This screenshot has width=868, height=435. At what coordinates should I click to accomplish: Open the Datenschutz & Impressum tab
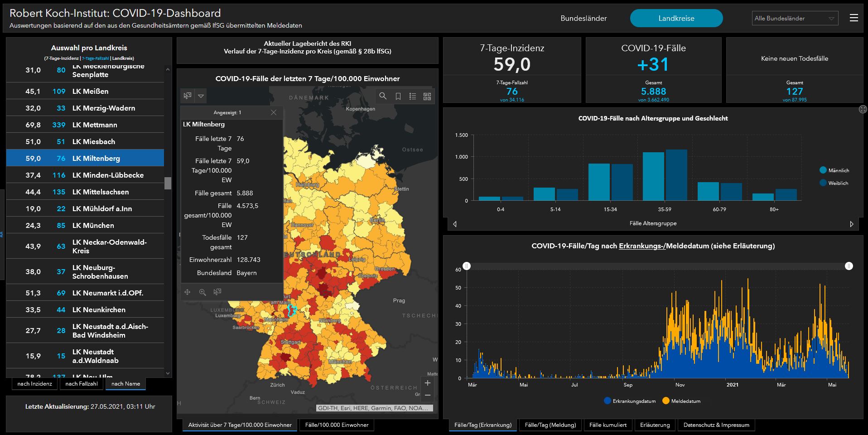pyautogui.click(x=716, y=425)
